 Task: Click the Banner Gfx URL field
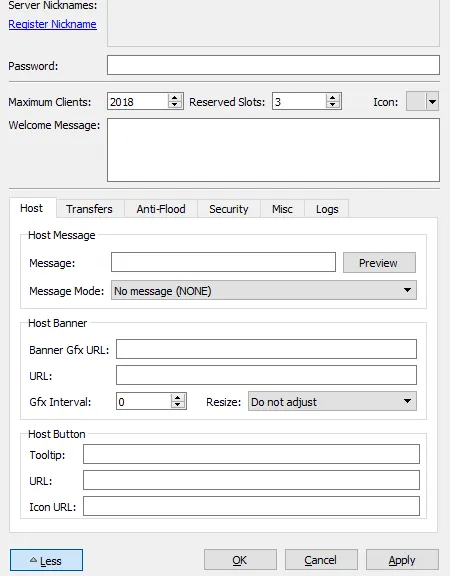click(x=266, y=349)
